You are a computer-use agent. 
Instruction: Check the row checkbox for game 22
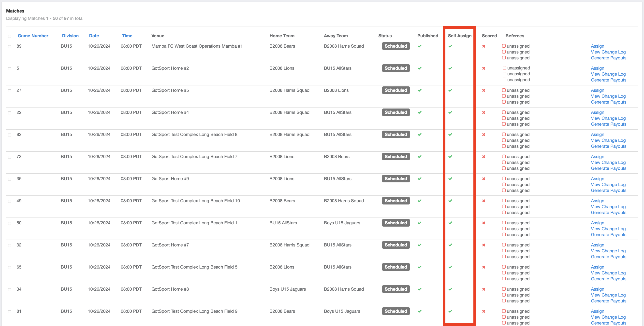click(x=10, y=113)
